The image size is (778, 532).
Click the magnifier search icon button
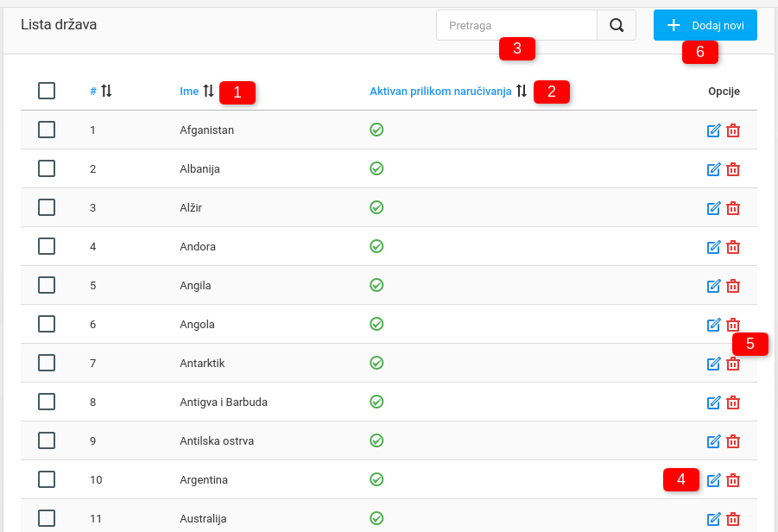(617, 25)
